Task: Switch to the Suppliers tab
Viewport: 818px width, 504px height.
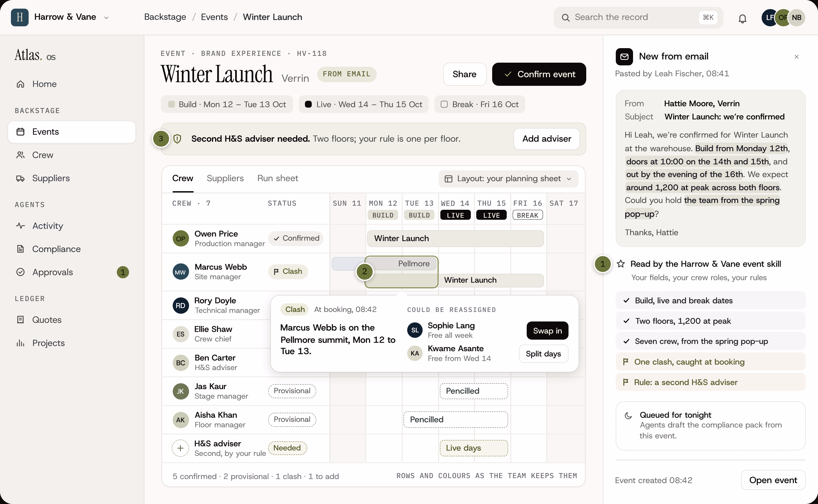Action: pos(225,178)
